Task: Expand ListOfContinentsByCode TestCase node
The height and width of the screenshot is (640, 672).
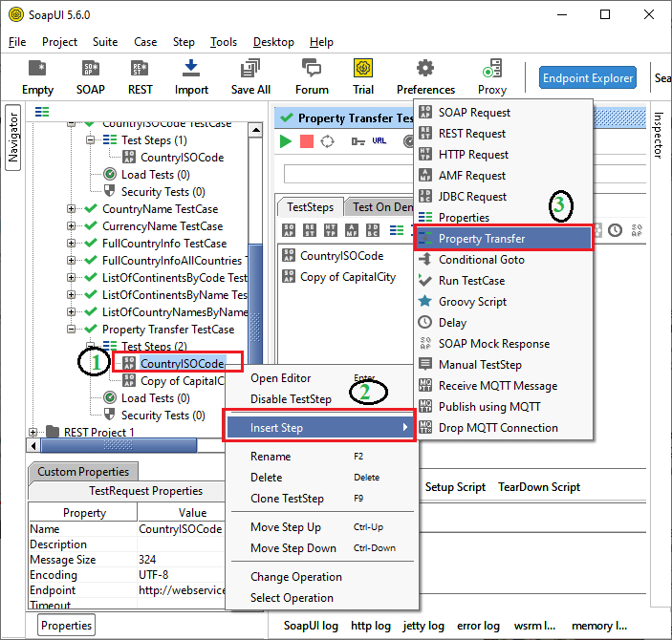Action: (x=71, y=278)
